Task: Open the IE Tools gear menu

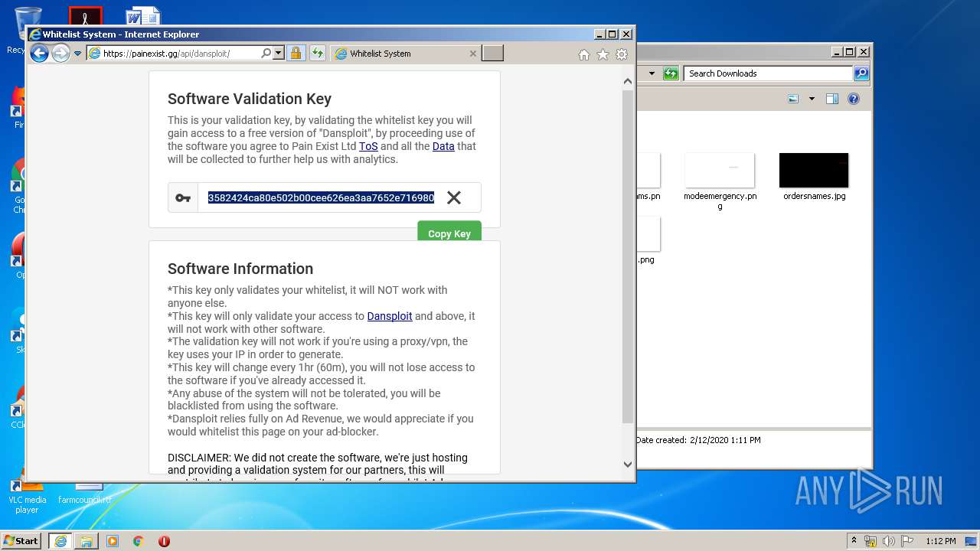Action: (622, 54)
